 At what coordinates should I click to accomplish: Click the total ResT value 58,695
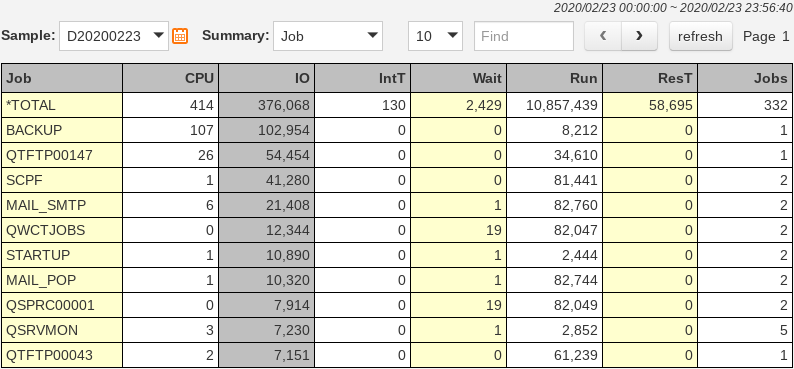671,105
